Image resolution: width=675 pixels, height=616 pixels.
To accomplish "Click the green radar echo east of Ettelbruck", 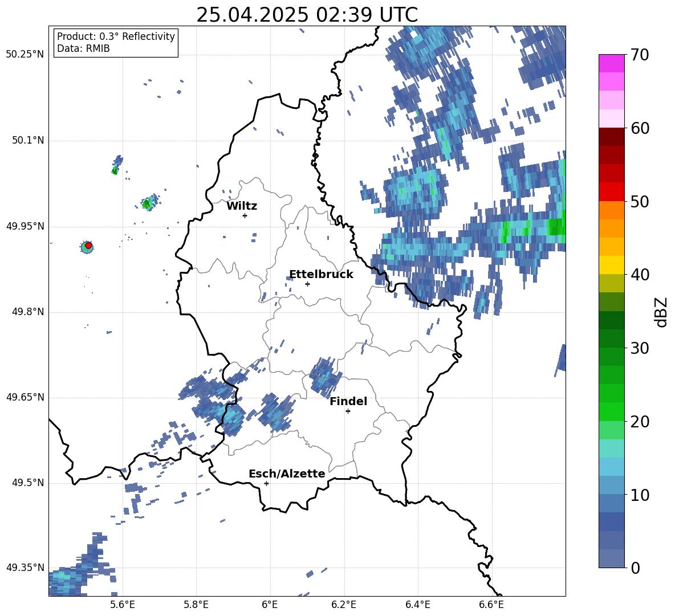I will [x=556, y=227].
